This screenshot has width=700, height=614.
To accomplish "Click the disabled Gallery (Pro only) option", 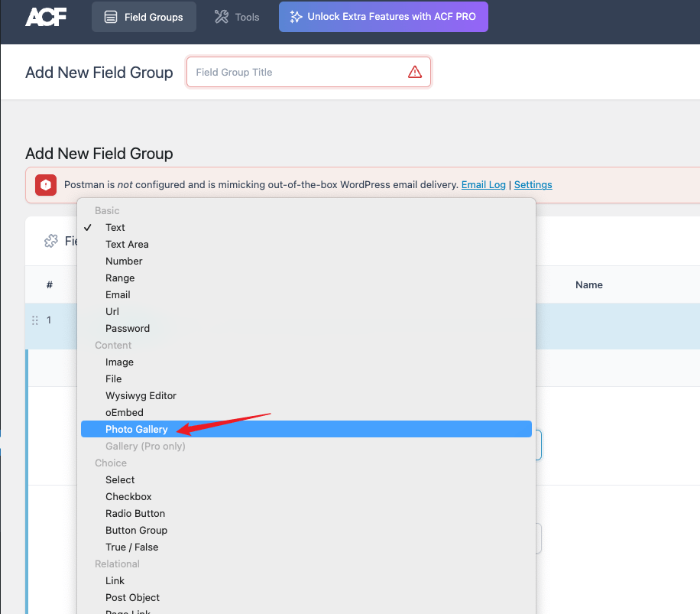I will [306, 446].
